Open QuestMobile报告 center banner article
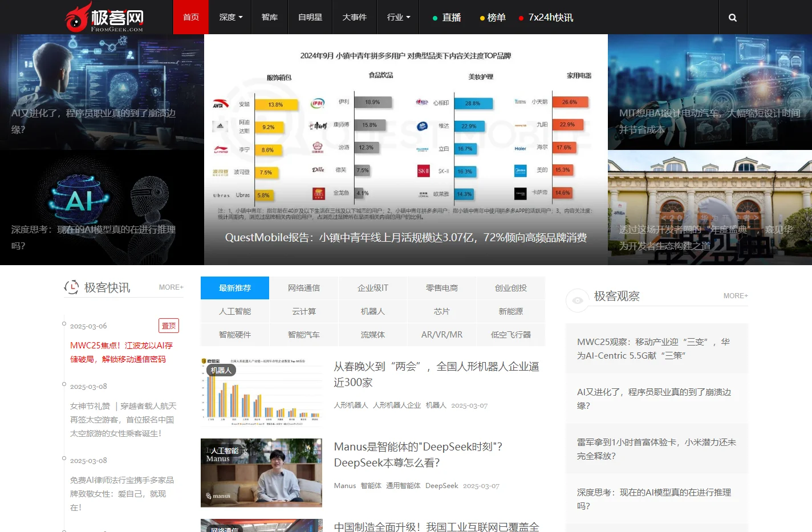 point(406,149)
